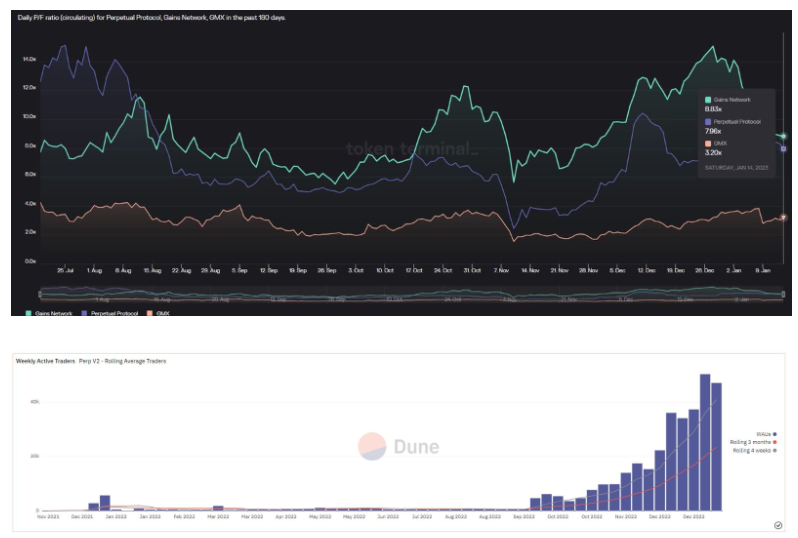Toggle Rolling 3 months series in Dune legend

(x=753, y=442)
